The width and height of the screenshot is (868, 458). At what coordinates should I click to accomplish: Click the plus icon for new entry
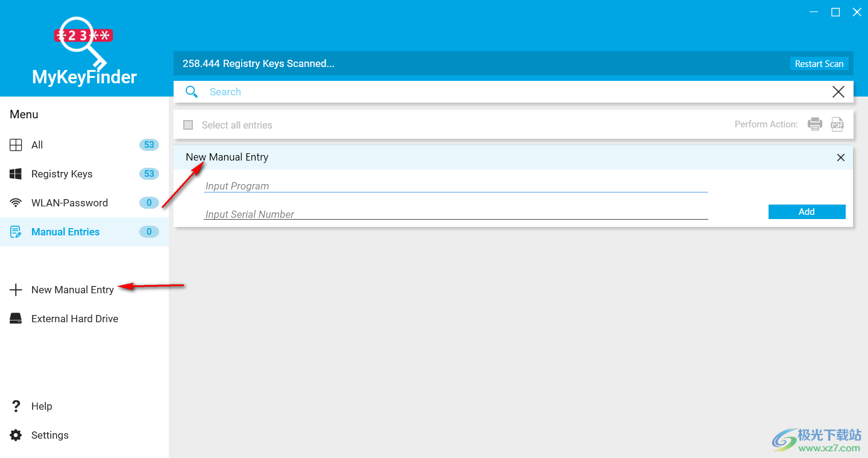click(16, 290)
